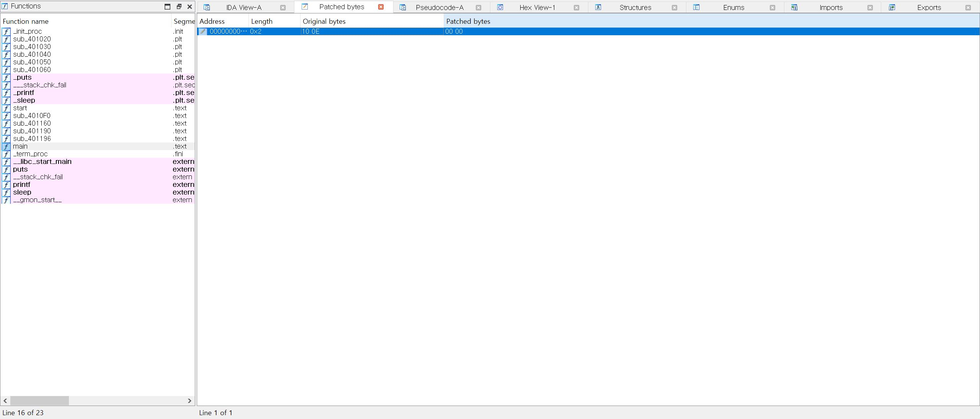980x419 pixels.
Task: Open the Pseudocode-A tab
Action: (439, 8)
